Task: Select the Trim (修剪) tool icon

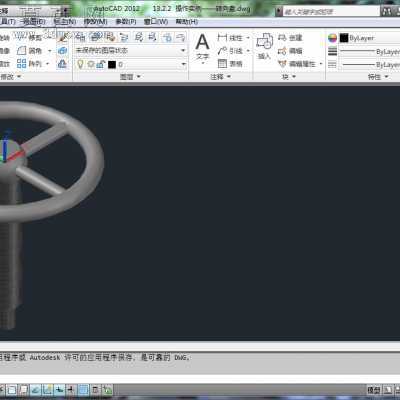Action: point(20,37)
